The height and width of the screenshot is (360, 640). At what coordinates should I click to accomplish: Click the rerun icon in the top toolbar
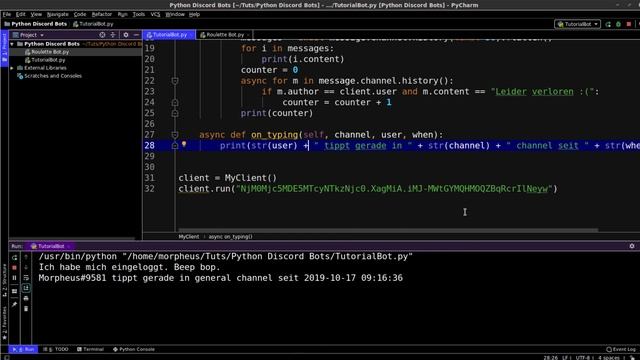pos(608,24)
